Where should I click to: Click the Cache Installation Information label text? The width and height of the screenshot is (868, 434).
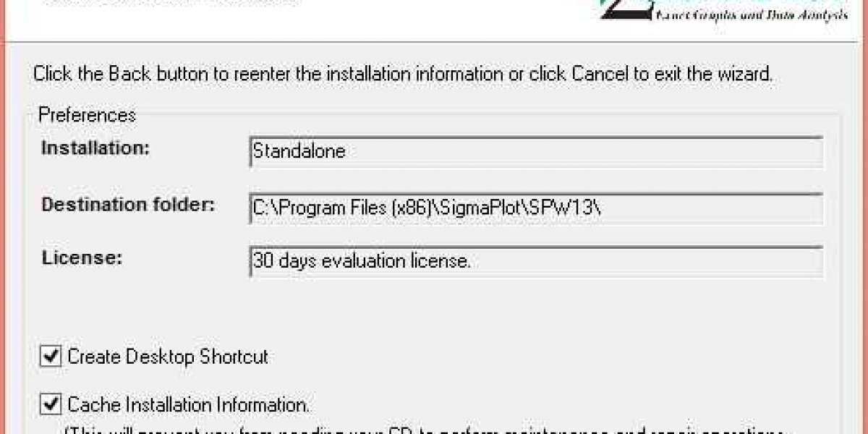click(189, 405)
